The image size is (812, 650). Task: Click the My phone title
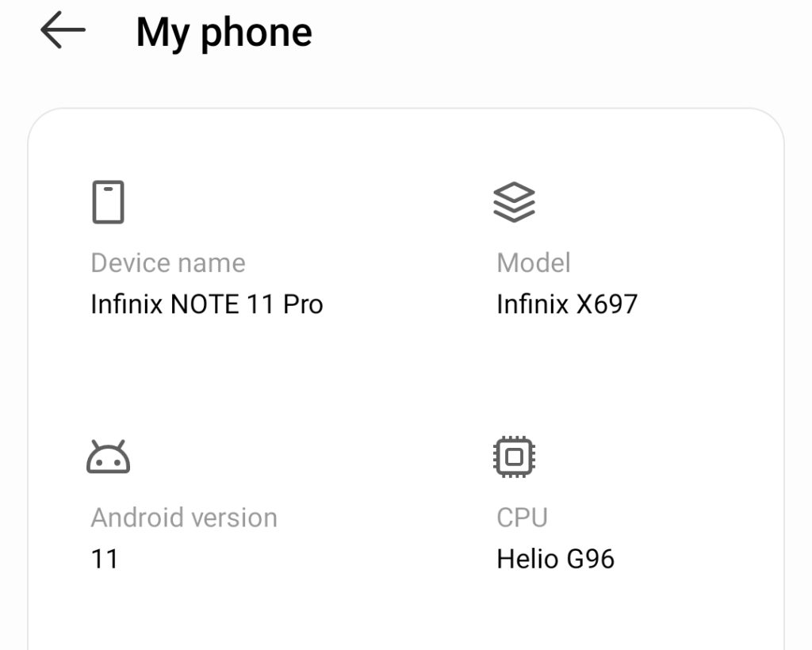[224, 32]
